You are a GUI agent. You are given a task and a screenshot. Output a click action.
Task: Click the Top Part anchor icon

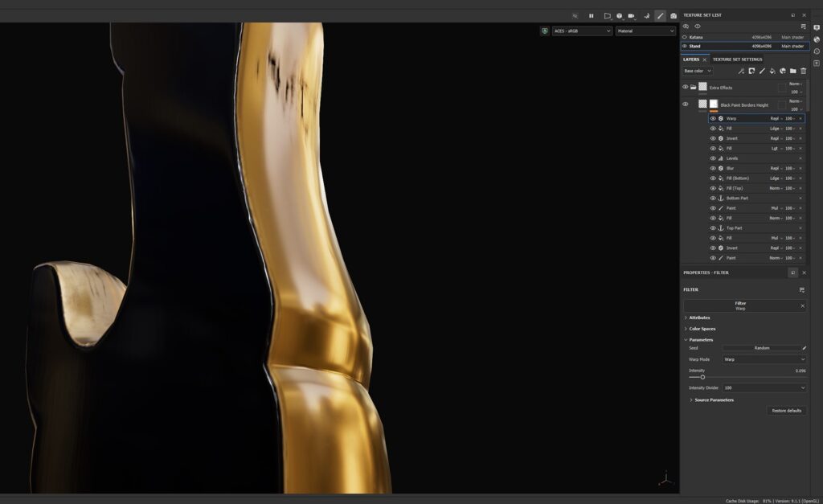[x=721, y=228]
